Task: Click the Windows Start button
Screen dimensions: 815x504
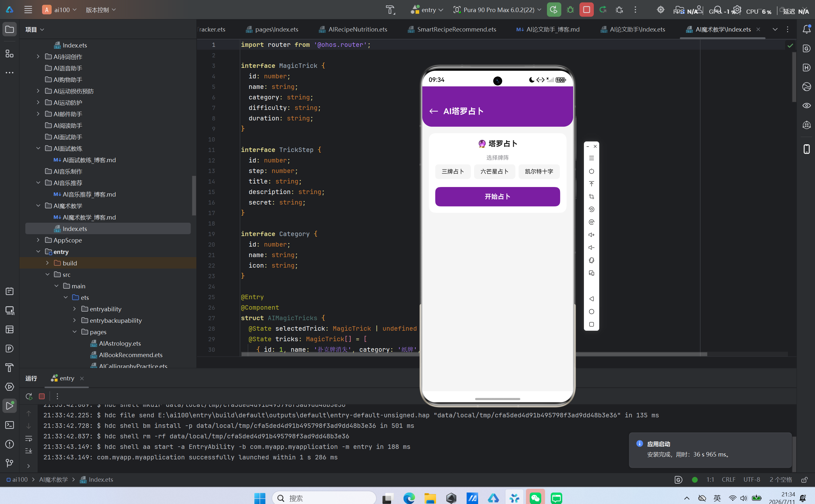Action: (260, 498)
